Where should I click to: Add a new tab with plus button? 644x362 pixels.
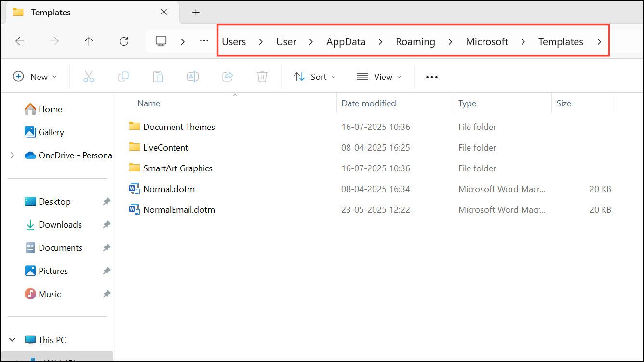[196, 13]
